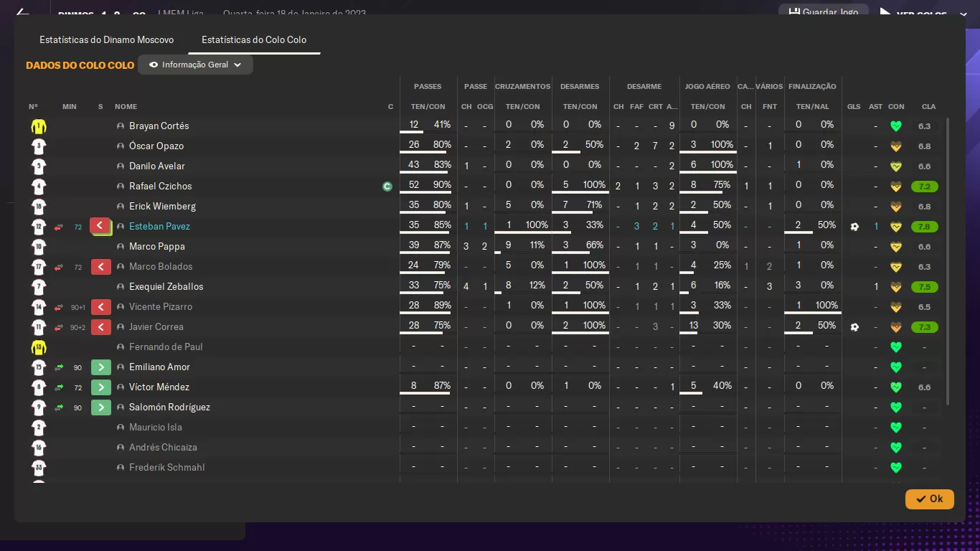Click the 7.2 rating of Rafael Czichos
The width and height of the screenshot is (980, 551).
924,187
